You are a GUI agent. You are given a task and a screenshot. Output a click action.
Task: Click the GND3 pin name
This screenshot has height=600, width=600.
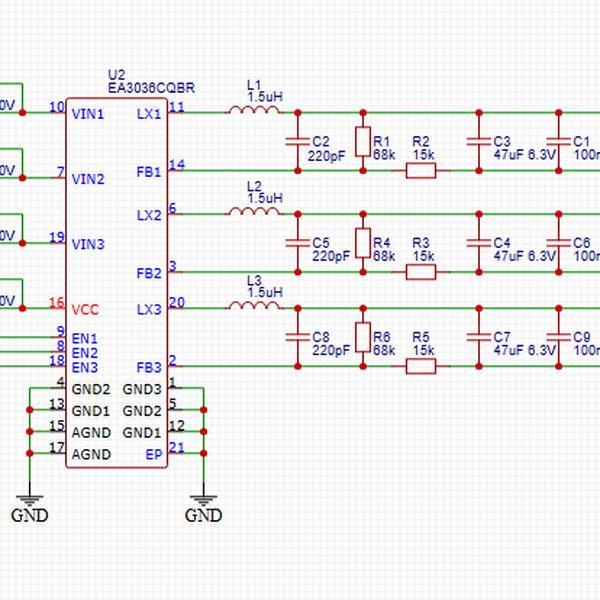point(142,389)
